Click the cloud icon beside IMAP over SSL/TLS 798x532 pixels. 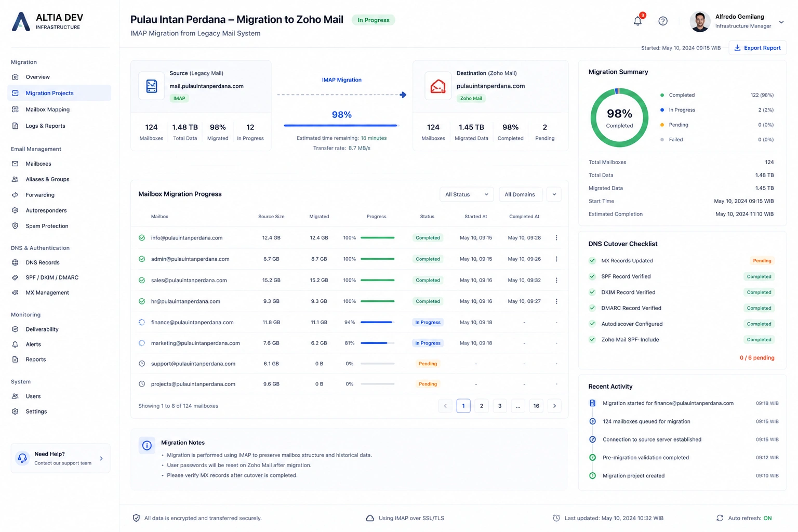tap(370, 518)
